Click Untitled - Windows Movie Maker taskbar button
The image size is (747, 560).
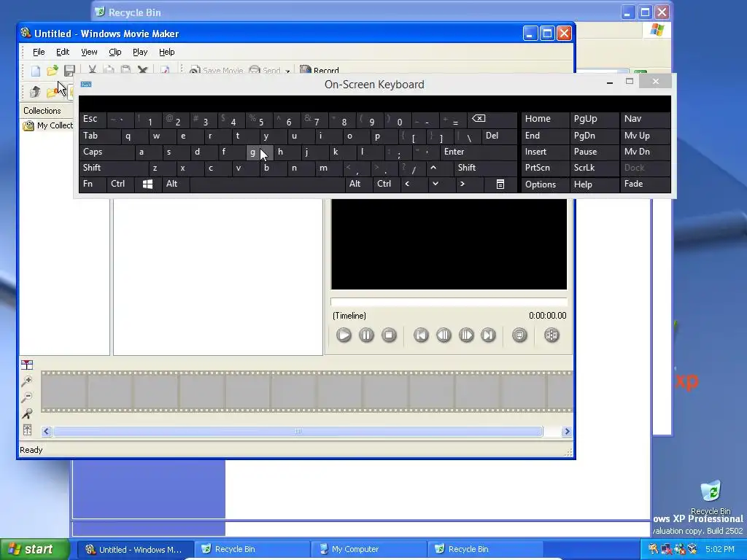click(x=135, y=550)
